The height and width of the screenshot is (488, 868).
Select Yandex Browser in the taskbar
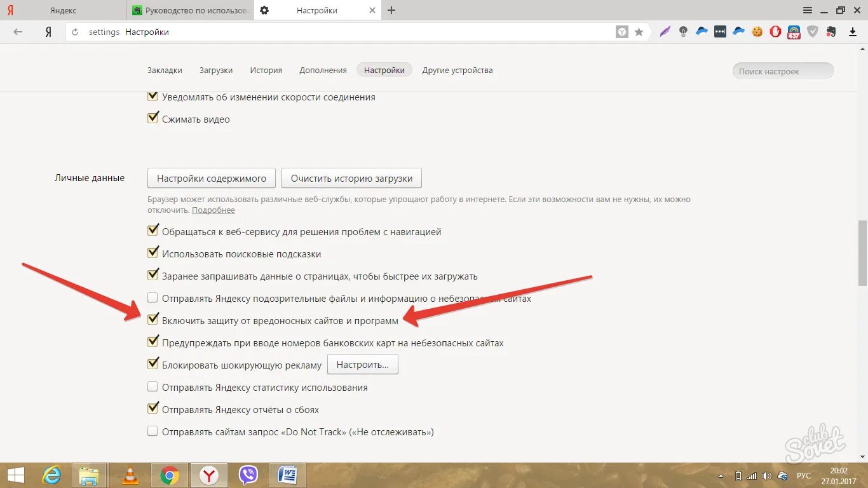click(x=209, y=475)
